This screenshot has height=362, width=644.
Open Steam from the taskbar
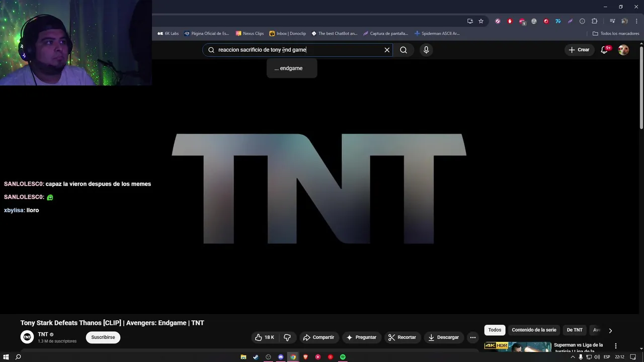pyautogui.click(x=256, y=357)
